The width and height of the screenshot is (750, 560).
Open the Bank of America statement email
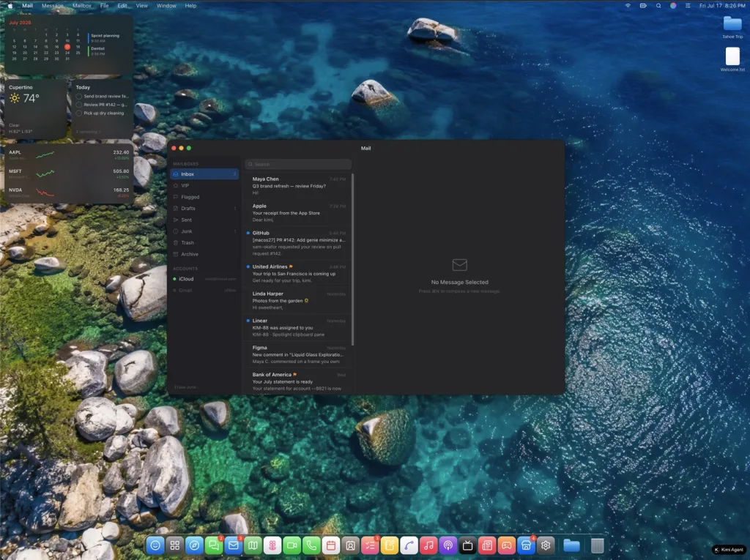[297, 381]
